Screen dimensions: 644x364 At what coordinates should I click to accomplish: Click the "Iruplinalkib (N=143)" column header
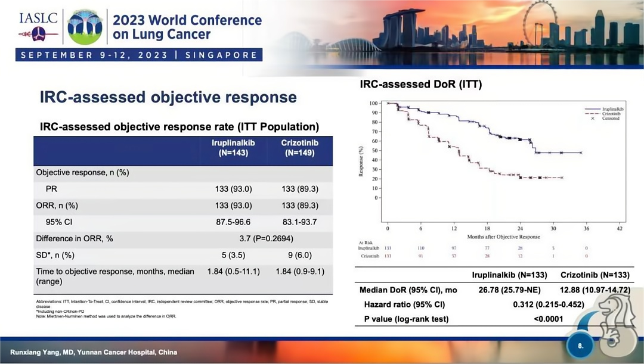click(233, 148)
